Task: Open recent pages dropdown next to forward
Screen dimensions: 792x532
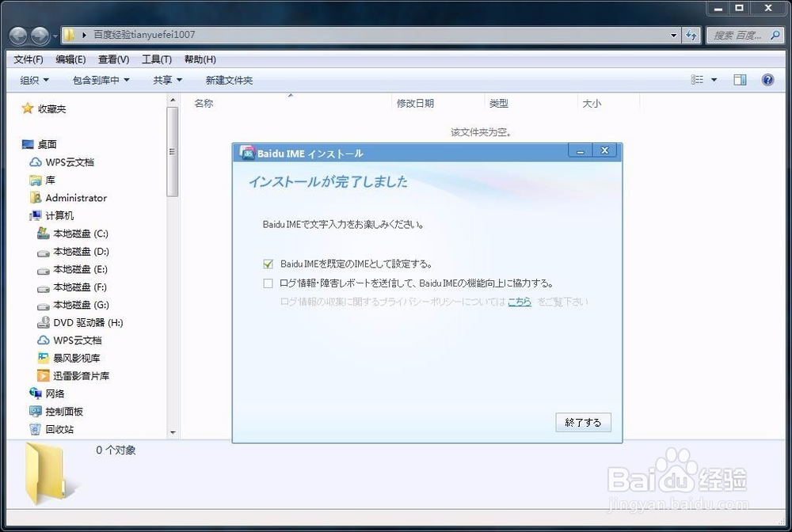Action: (x=55, y=36)
